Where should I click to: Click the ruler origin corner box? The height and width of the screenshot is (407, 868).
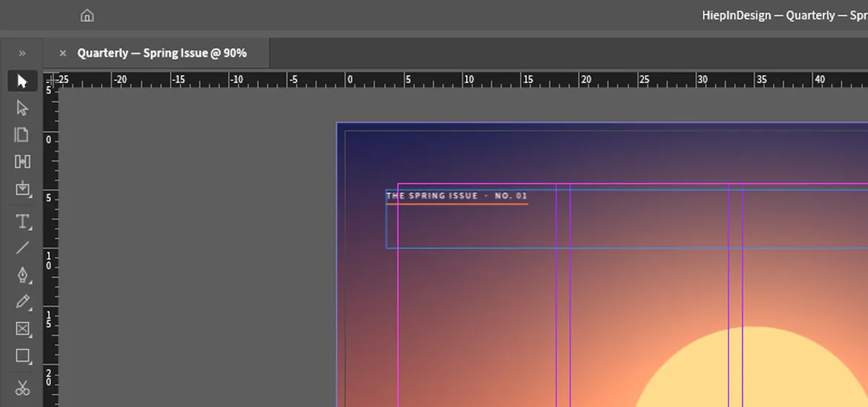coord(49,79)
